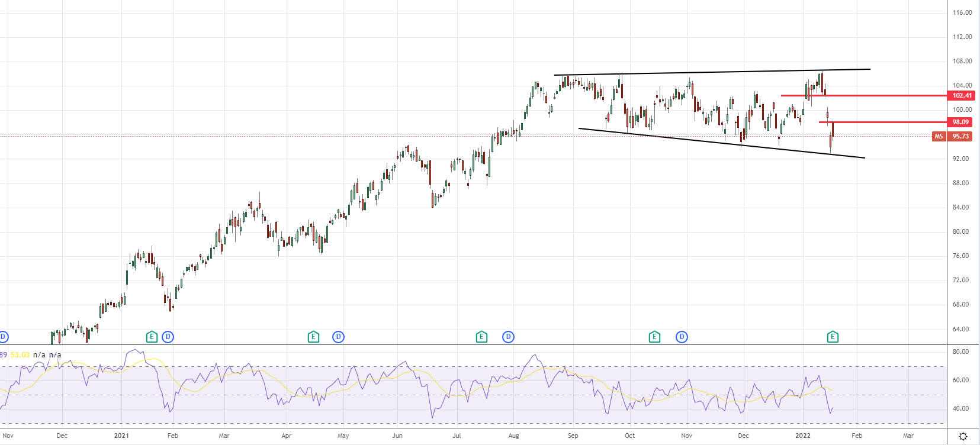The height and width of the screenshot is (445, 980).
Task: Open chart settings gear icon
Action: click(963, 436)
